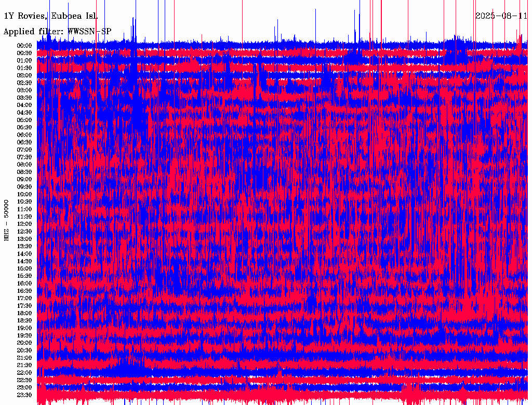Select the 'Applied filter: WWSSN-SP' text
Screen dimensions: 532x405
[57, 32]
